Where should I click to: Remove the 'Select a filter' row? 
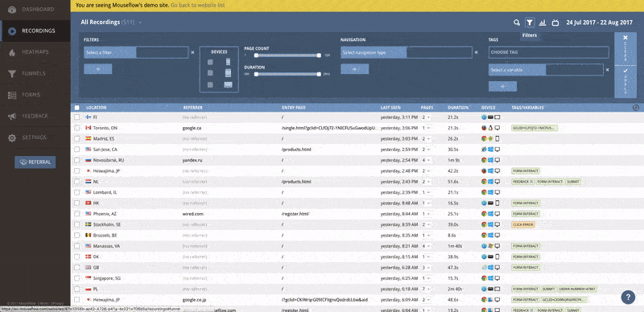point(192,52)
